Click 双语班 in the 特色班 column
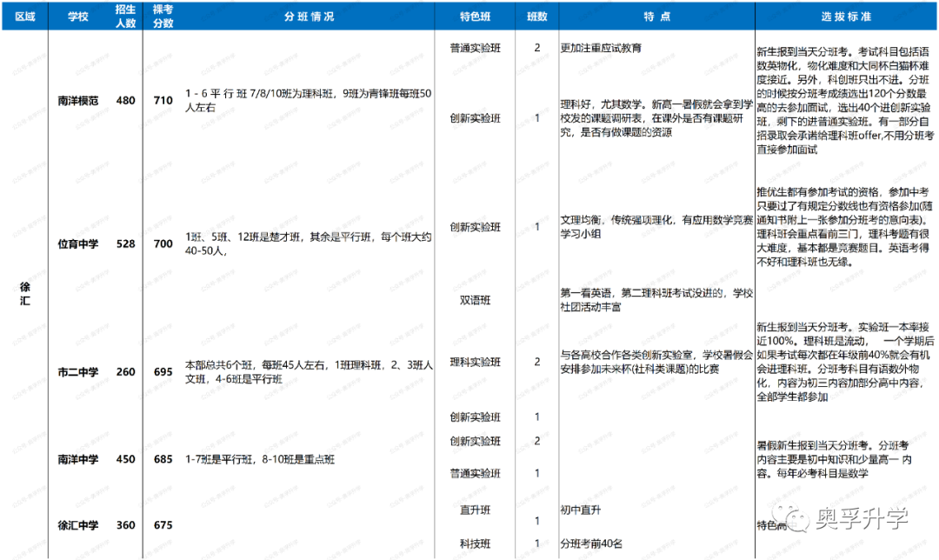The height and width of the screenshot is (560, 939). [475, 300]
